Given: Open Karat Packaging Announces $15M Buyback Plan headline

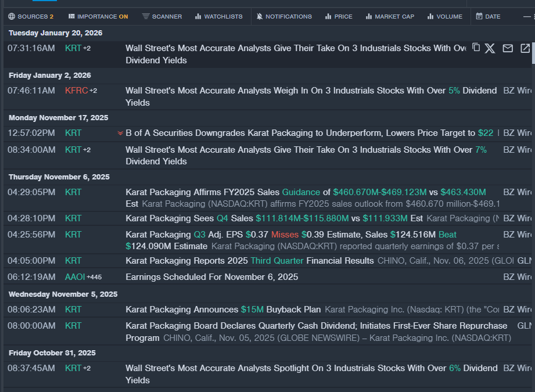Looking at the screenshot, I should tap(223, 310).
